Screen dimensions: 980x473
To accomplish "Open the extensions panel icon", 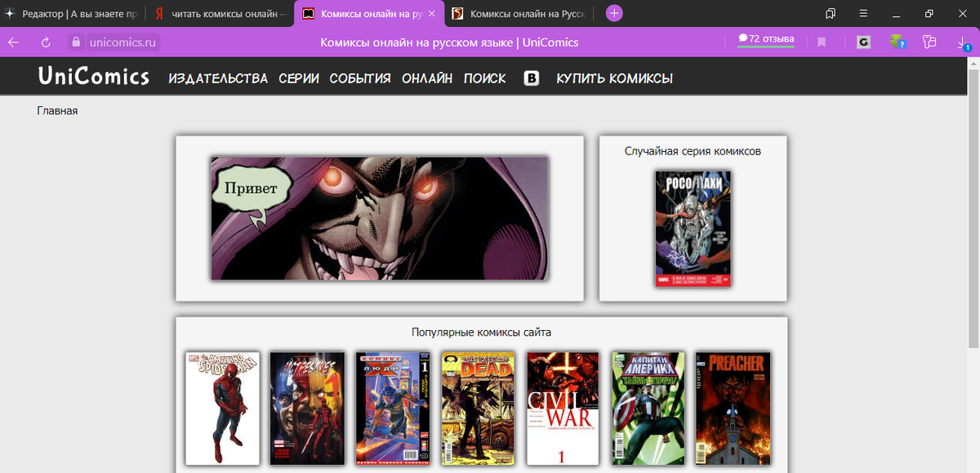I will 929,42.
